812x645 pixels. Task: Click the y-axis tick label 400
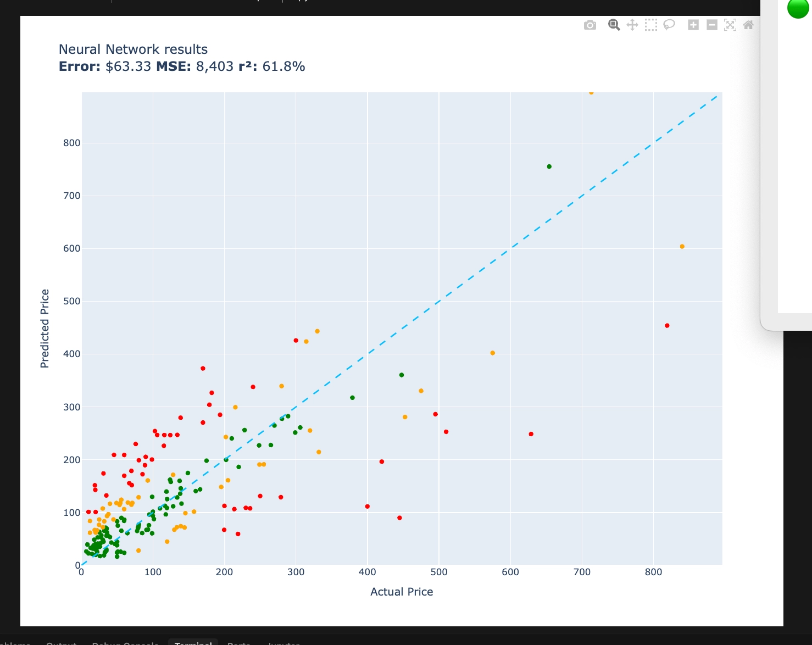(x=72, y=354)
